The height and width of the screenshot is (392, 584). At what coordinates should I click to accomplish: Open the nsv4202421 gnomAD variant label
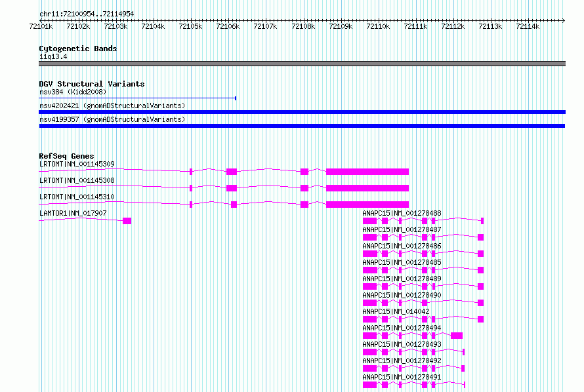[x=112, y=106]
